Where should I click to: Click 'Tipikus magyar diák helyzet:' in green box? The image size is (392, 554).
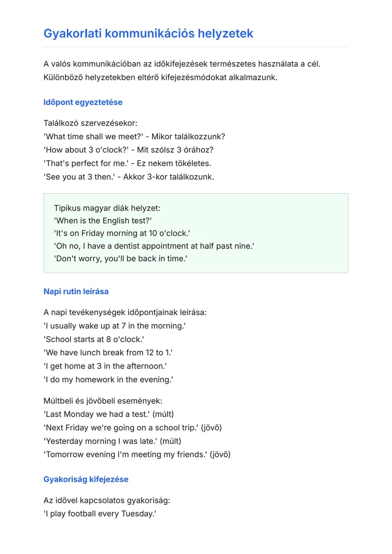(107, 208)
